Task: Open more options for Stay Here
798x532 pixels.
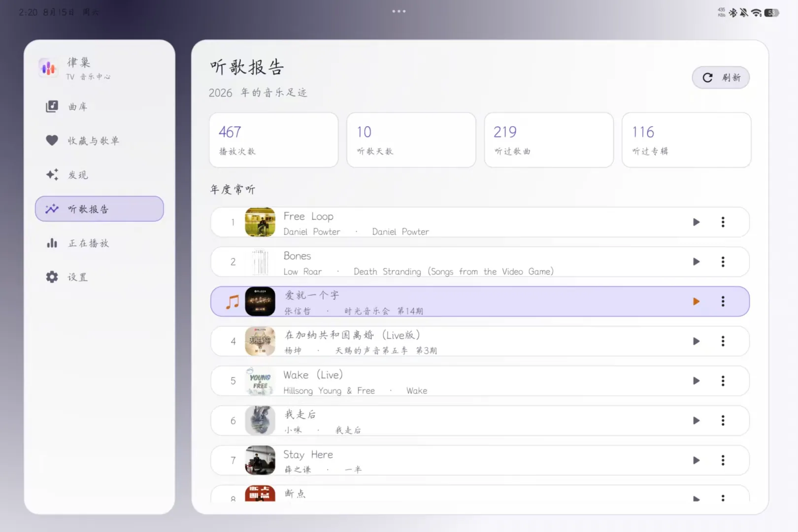Action: coord(723,460)
